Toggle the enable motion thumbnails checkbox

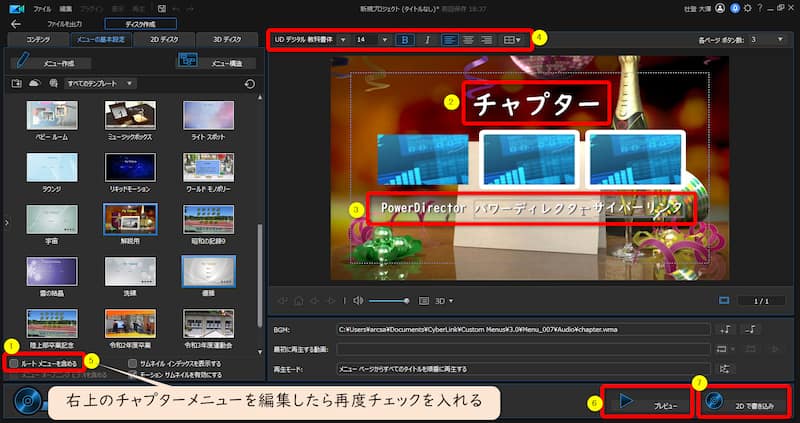[x=133, y=375]
